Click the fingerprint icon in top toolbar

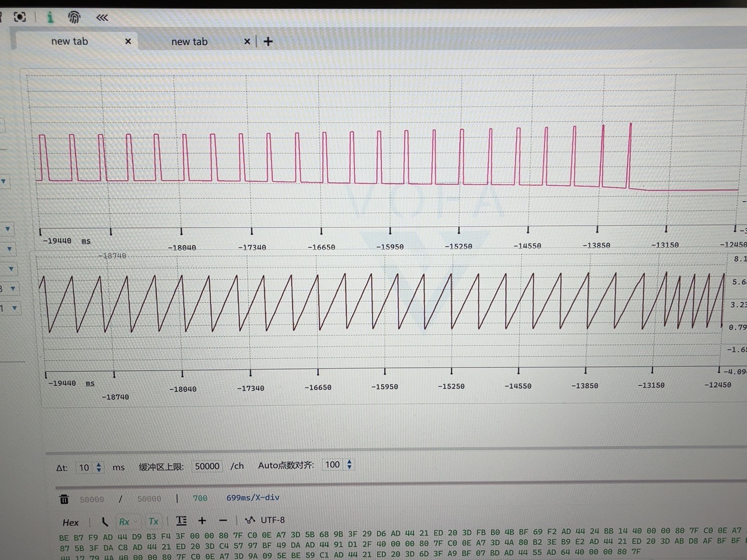pos(74,18)
